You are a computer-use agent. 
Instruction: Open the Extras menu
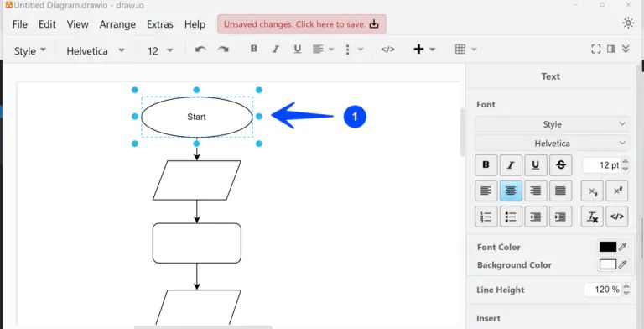[x=160, y=24]
